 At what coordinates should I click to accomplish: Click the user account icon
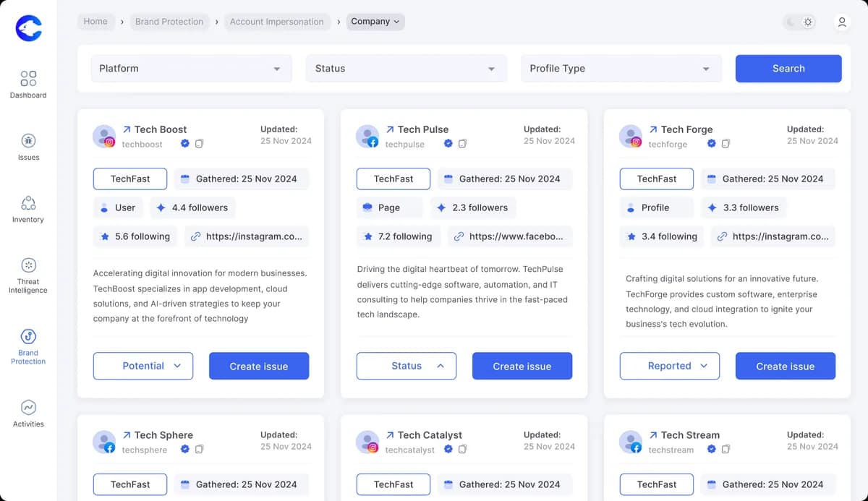click(842, 22)
